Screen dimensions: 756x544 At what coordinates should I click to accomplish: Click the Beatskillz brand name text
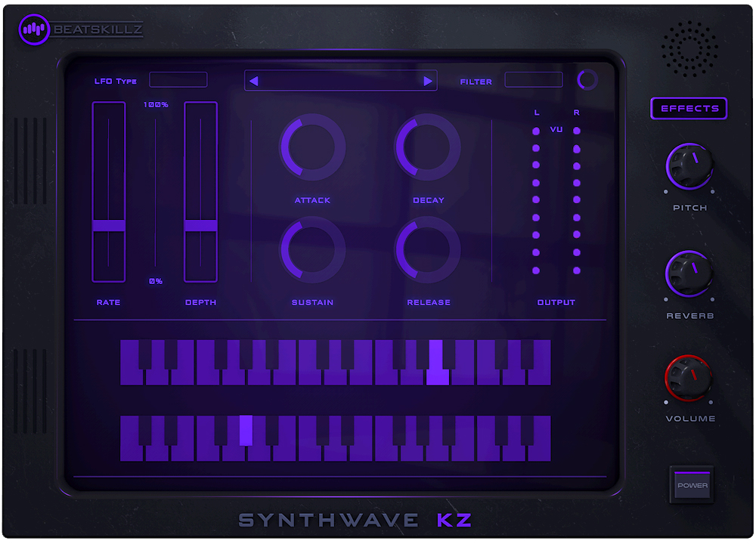[x=98, y=29]
